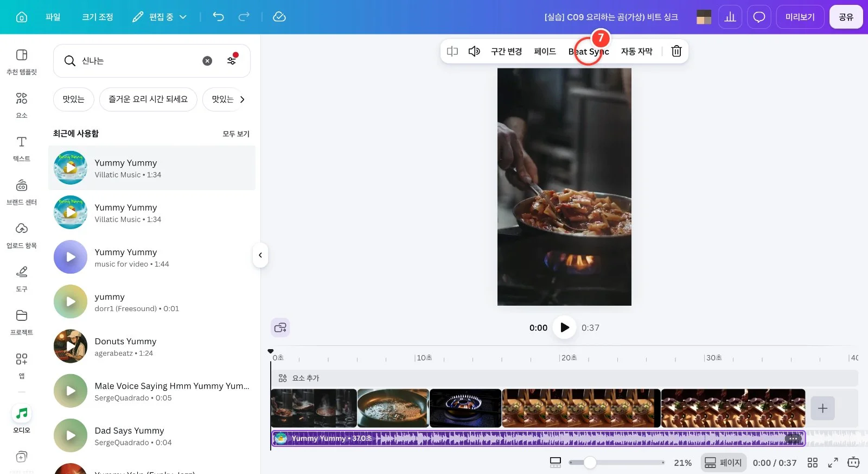Viewport: 868px width, 474px height.
Task: Click 요소 추가 on timeline track
Action: click(299, 378)
